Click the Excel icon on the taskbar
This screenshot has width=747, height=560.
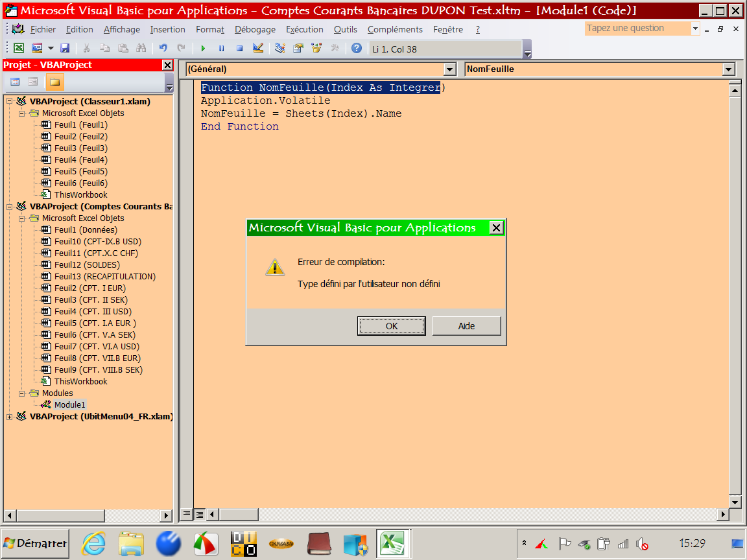[x=394, y=543]
